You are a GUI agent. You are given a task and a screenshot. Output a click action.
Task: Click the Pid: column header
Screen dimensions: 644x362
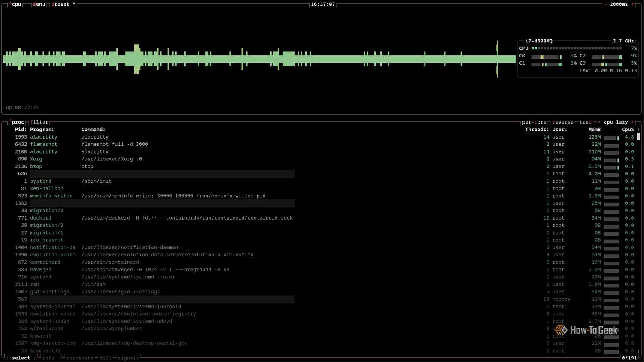pyautogui.click(x=21, y=130)
